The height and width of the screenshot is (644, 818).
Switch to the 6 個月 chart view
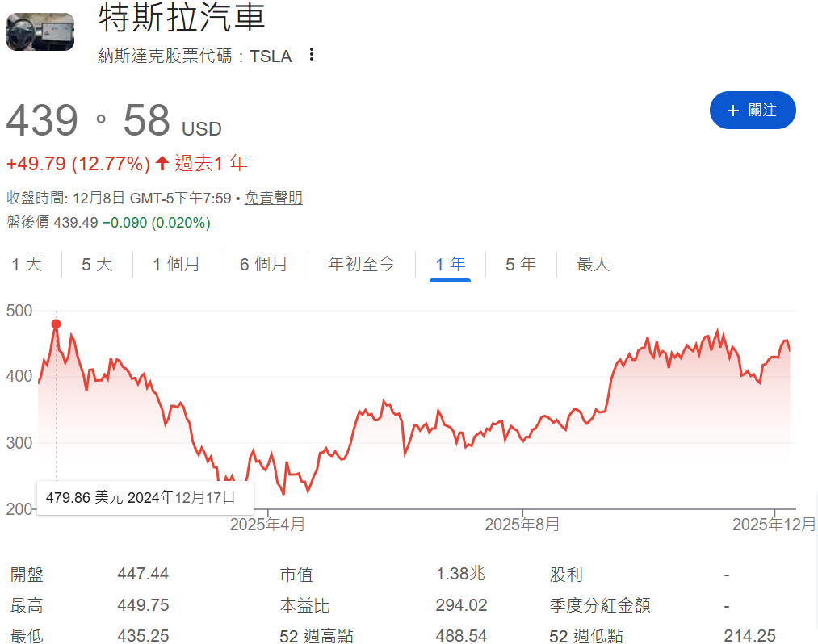(263, 264)
